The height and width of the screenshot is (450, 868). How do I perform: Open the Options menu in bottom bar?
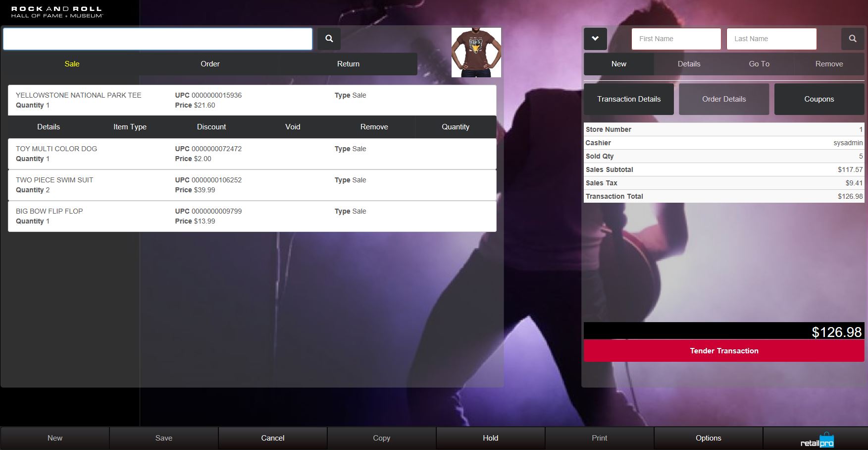tap(708, 438)
